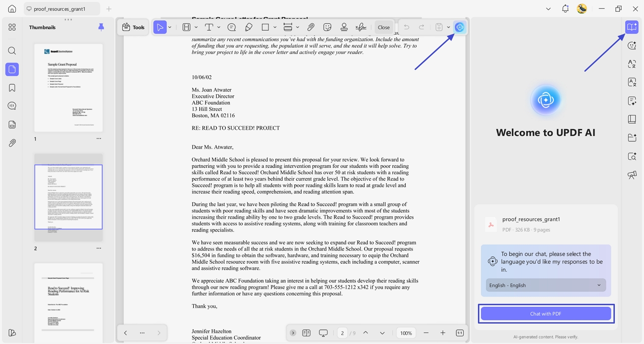This screenshot has height=344, width=644.
Task: Redo the last action
Action: pyautogui.click(x=422, y=27)
